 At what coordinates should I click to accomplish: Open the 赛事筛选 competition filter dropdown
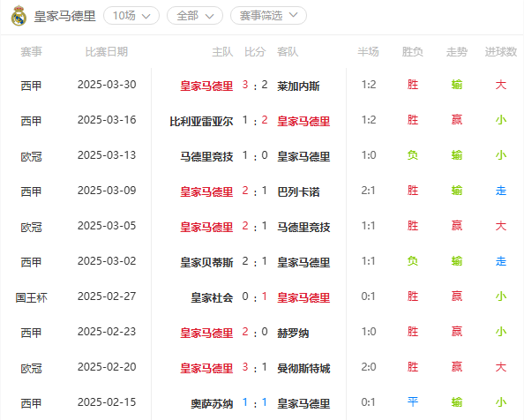point(268,16)
